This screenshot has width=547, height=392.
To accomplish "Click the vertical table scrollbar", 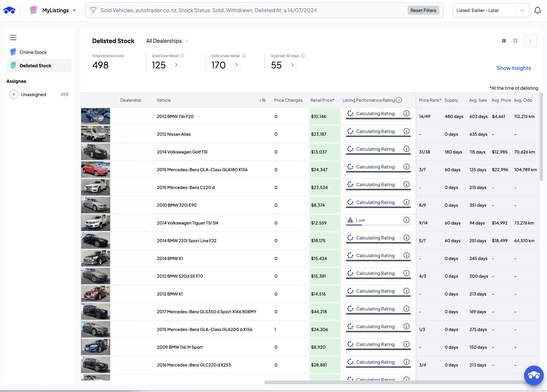I will point(541,137).
